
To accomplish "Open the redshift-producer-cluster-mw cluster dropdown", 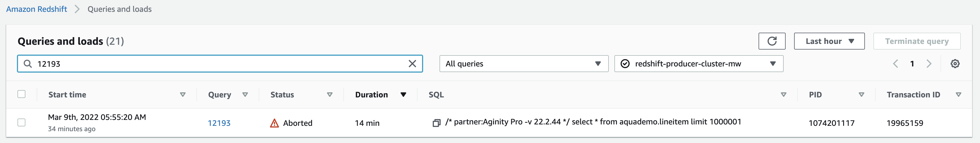I will 698,64.
